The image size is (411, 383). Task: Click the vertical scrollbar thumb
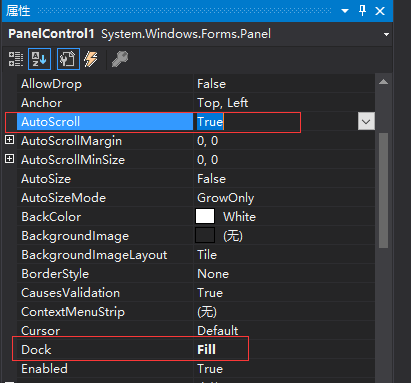383,190
